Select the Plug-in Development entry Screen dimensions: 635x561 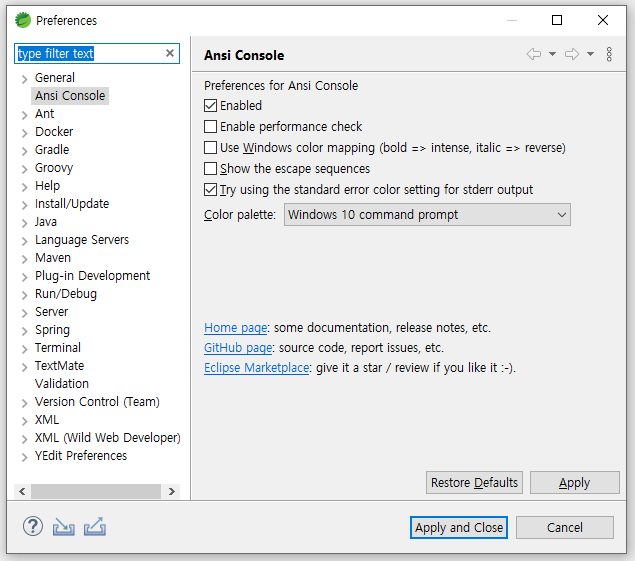(92, 276)
